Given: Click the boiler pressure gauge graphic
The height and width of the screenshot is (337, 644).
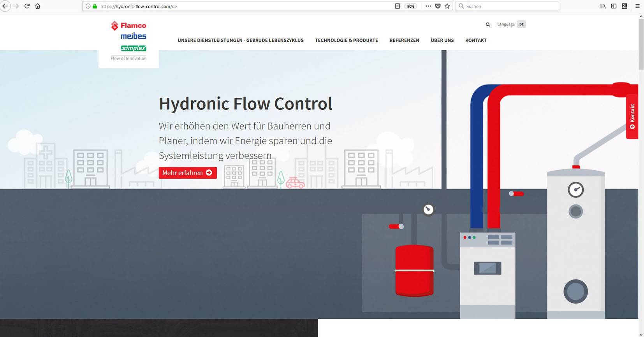Looking at the screenshot, I should tap(576, 190).
